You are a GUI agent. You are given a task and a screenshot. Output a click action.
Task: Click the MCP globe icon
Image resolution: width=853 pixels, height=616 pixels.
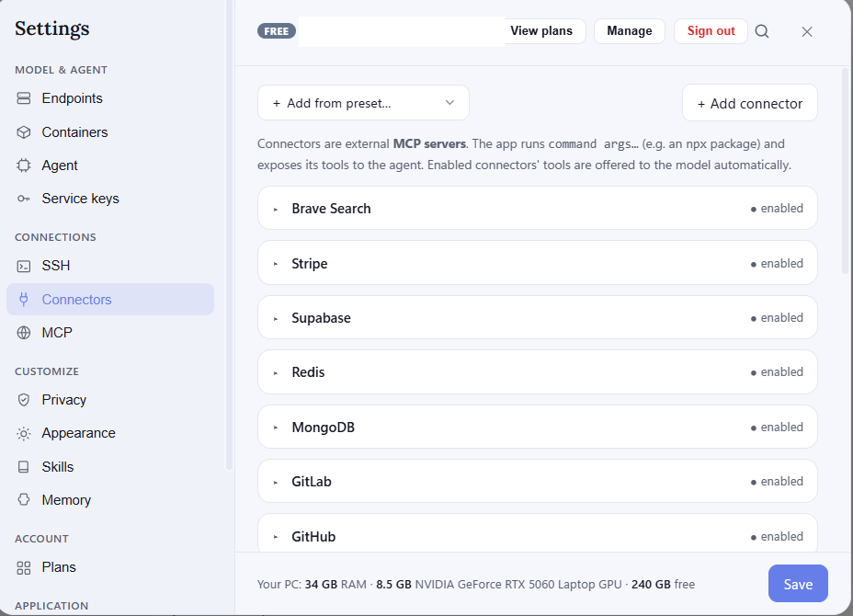(x=23, y=333)
